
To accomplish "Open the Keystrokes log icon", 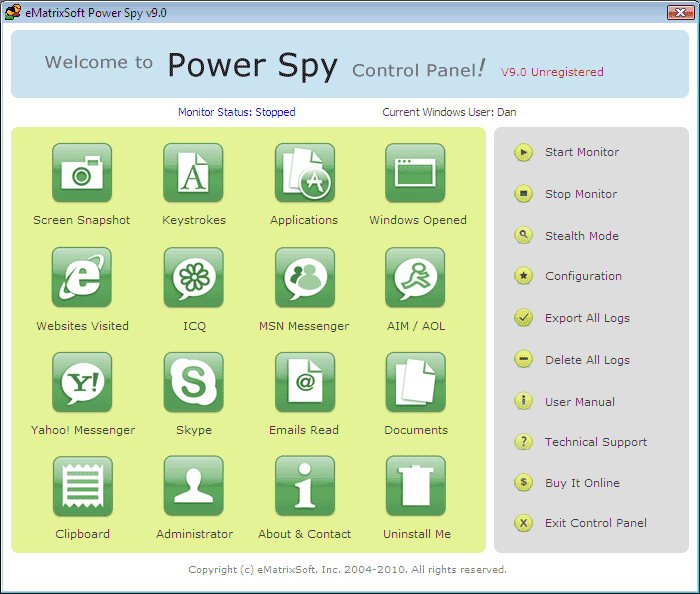I will tap(194, 173).
